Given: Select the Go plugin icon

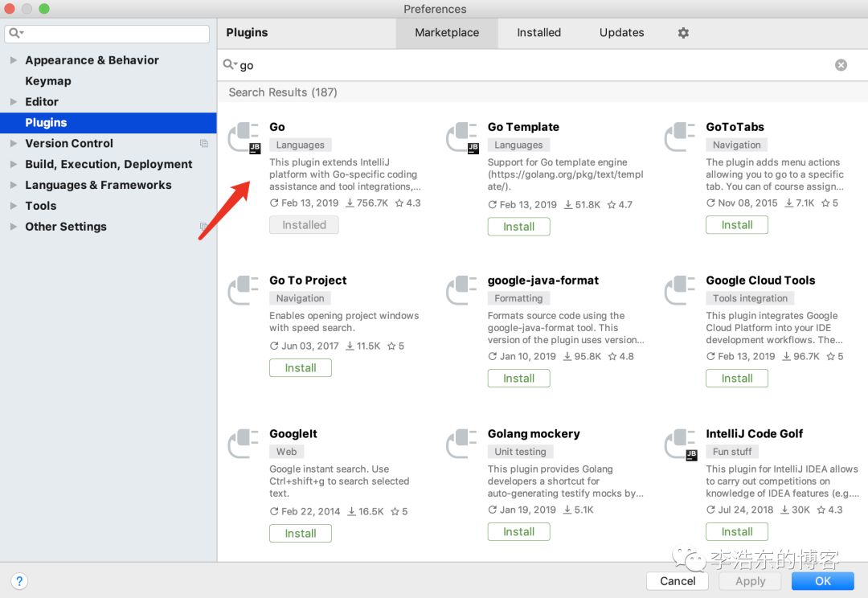Looking at the screenshot, I should [244, 138].
